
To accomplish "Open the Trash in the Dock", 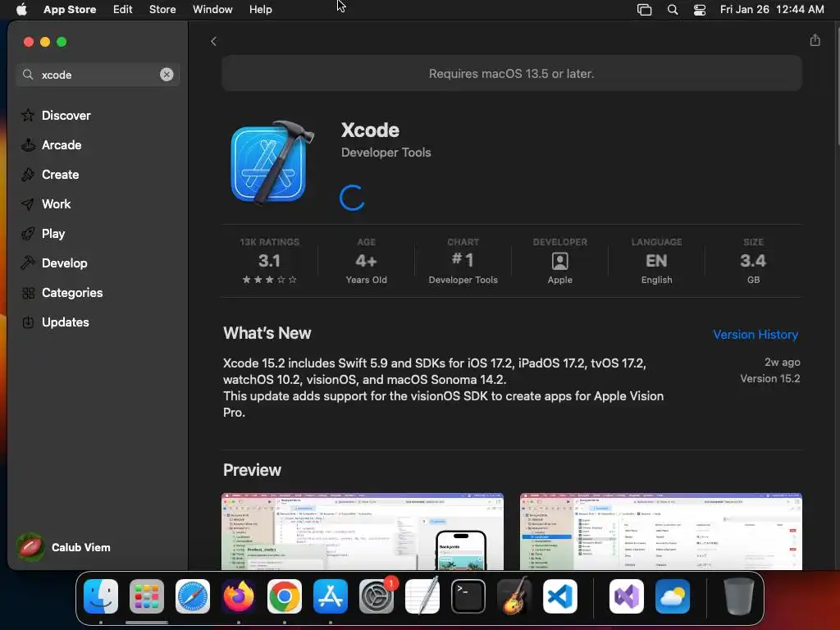I will [739, 596].
